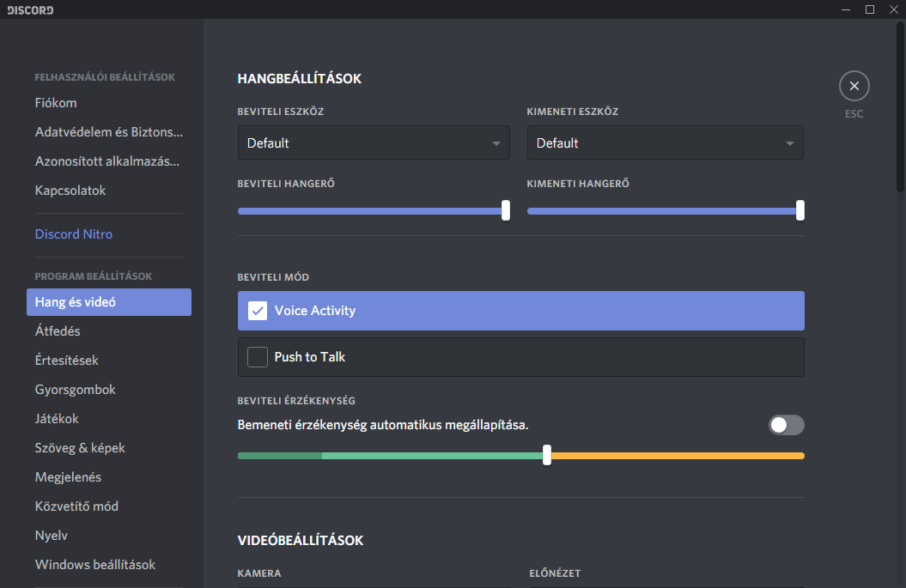The width and height of the screenshot is (906, 588).
Task: Tick the Voice Activity checkbox
Action: pyautogui.click(x=258, y=311)
